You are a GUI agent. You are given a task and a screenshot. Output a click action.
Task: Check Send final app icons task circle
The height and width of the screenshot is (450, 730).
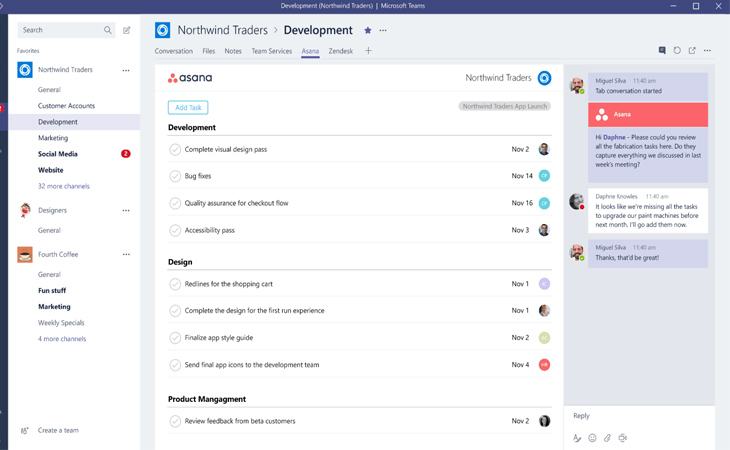pos(175,365)
